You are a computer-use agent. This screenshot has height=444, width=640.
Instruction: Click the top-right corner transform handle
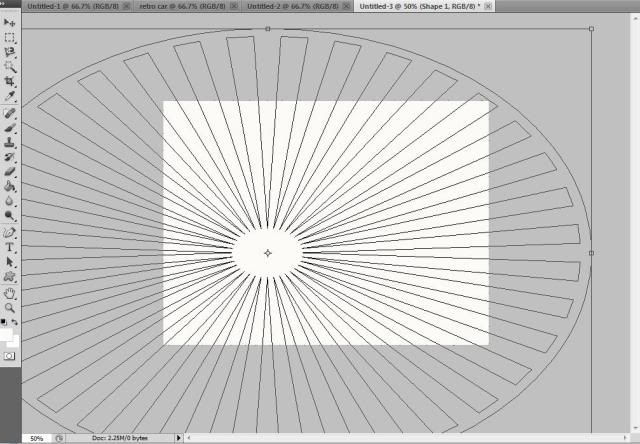591,29
